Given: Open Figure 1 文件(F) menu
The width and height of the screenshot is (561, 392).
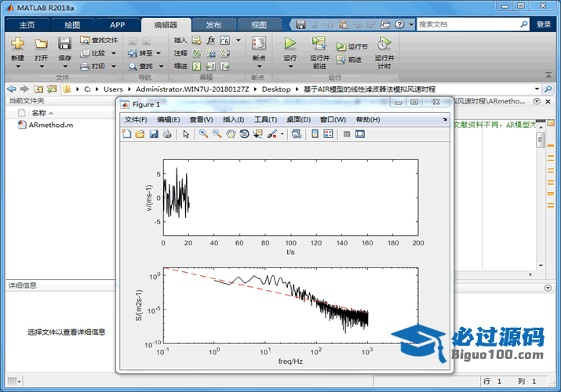Looking at the screenshot, I should [x=136, y=119].
